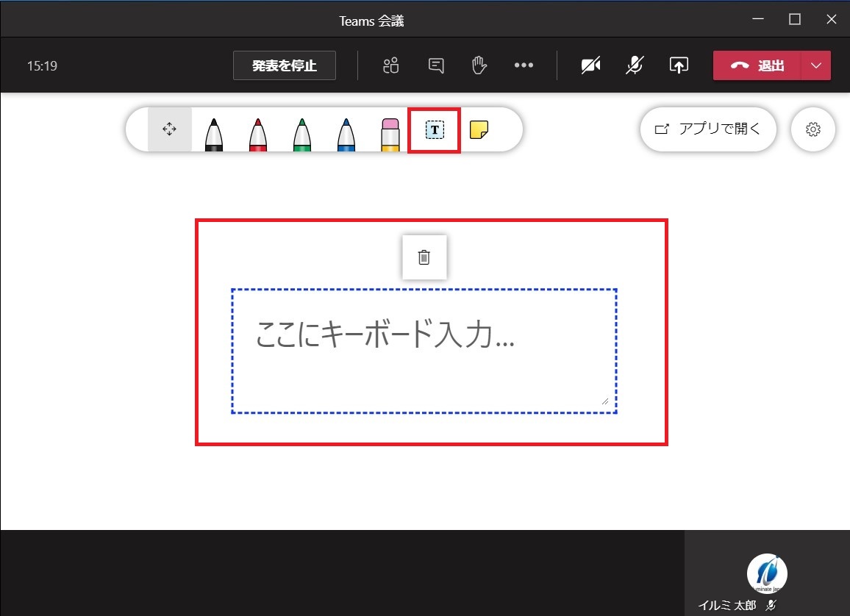
Task: Leave the meeting via 退出 button
Action: coord(757,65)
